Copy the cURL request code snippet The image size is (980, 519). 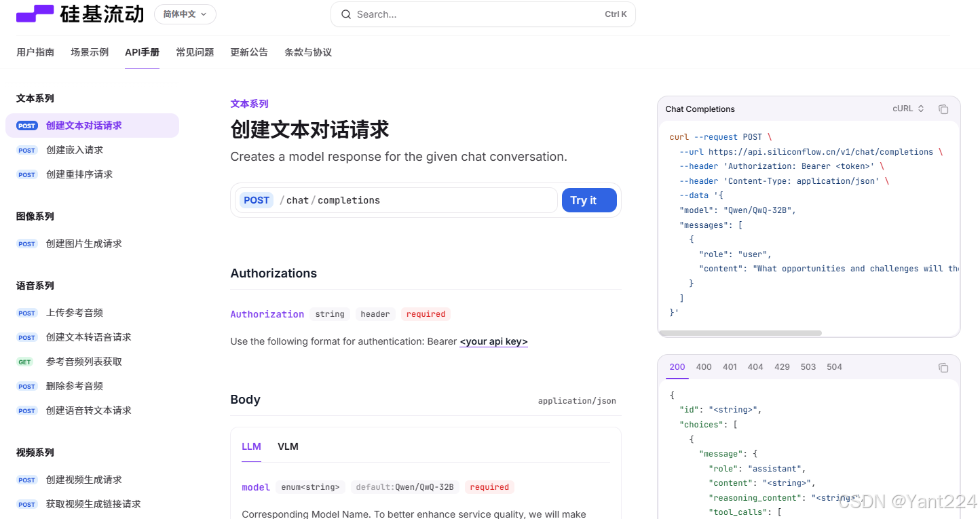point(943,109)
